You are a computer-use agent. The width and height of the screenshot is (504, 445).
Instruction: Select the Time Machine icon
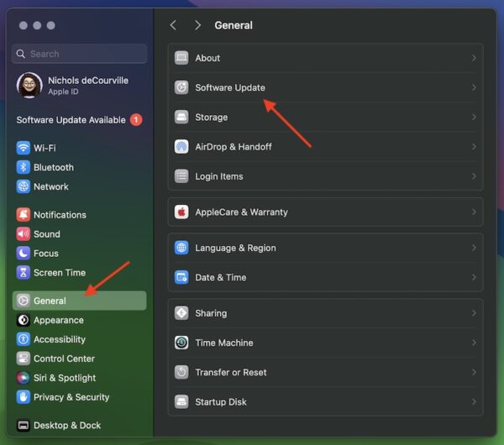181,343
